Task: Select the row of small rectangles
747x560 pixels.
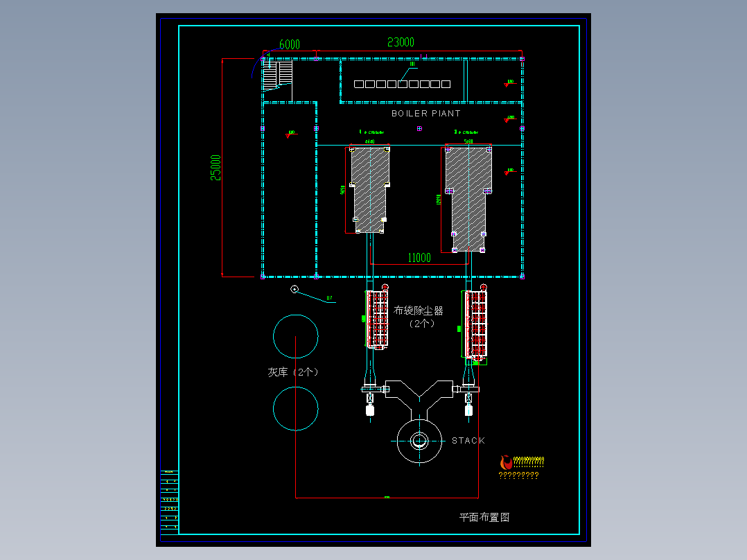Action: coord(402,84)
